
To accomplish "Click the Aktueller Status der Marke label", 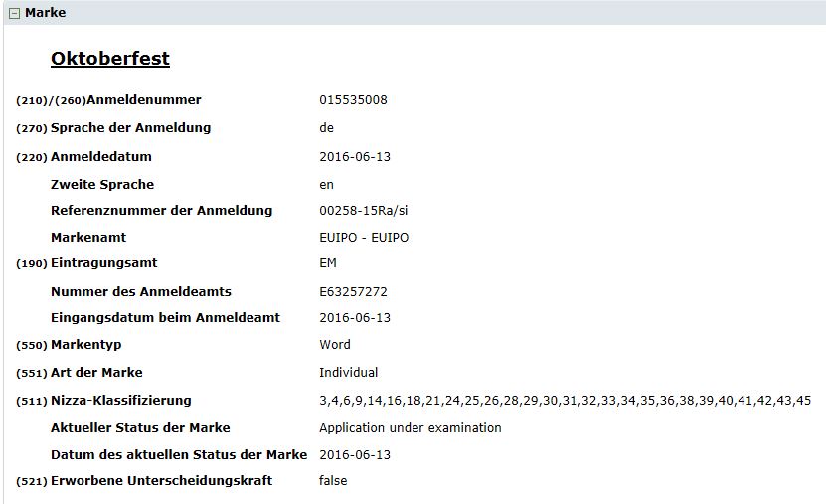I will point(140,428).
